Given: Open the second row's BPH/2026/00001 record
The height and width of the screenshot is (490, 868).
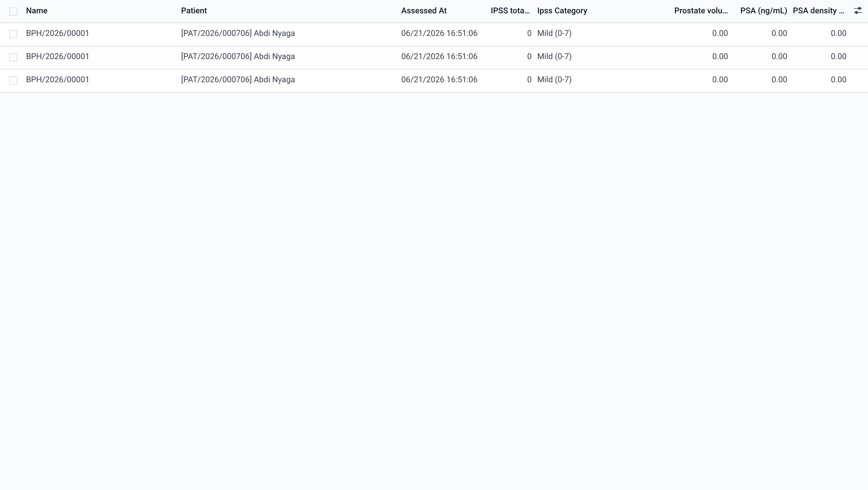Looking at the screenshot, I should click(x=58, y=56).
